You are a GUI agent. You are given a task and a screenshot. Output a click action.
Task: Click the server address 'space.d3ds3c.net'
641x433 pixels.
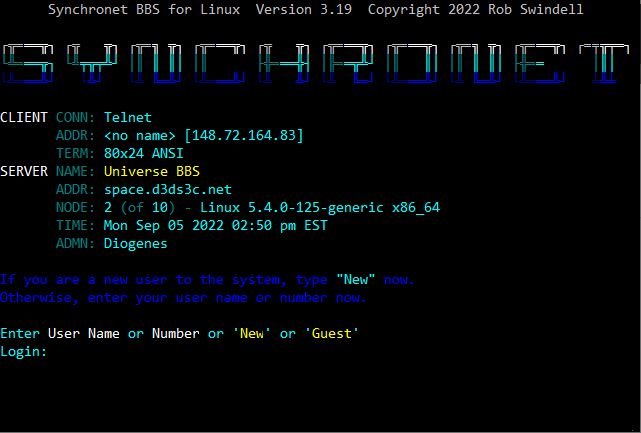click(168, 190)
